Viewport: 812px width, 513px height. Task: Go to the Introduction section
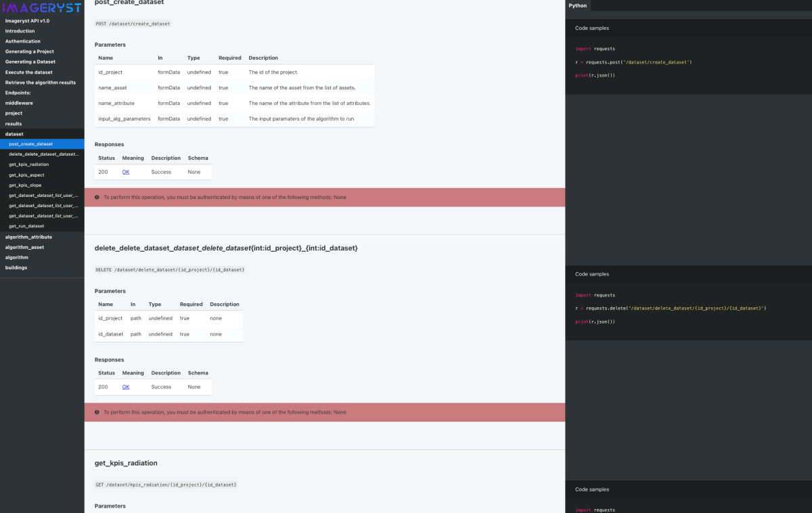pyautogui.click(x=20, y=31)
